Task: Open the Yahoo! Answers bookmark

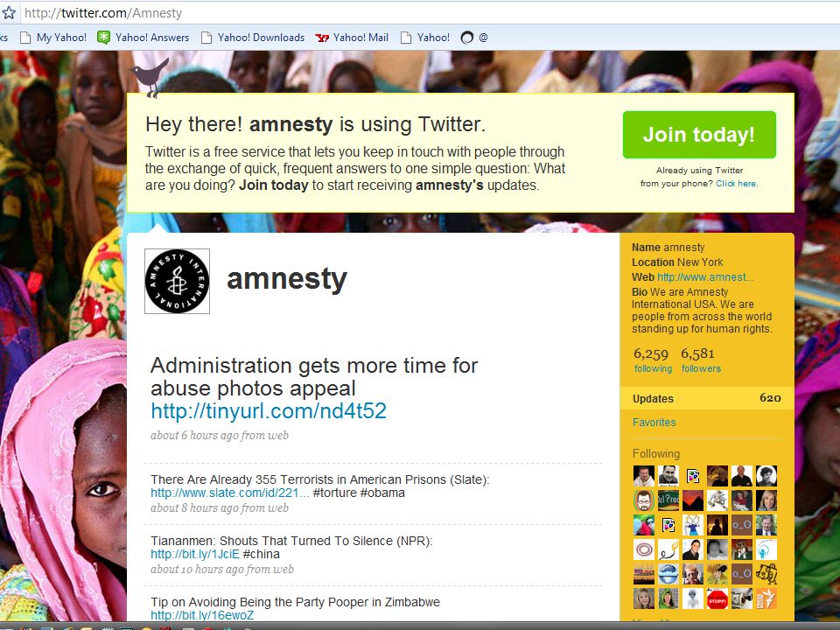Action: (x=143, y=38)
